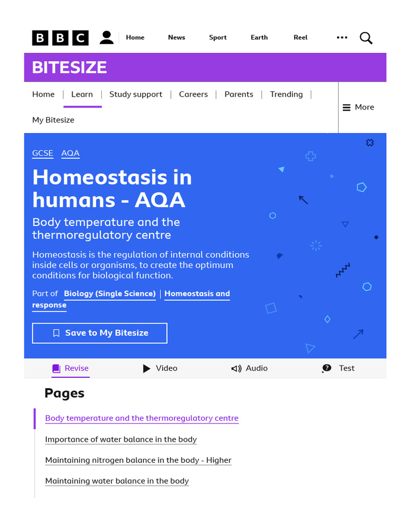The image size is (399, 532).
Task: Click the Test question-bubble icon
Action: pyautogui.click(x=326, y=368)
